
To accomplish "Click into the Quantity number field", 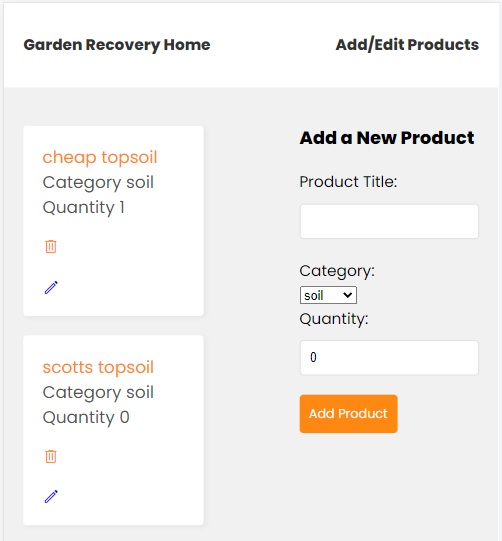I will 389,357.
